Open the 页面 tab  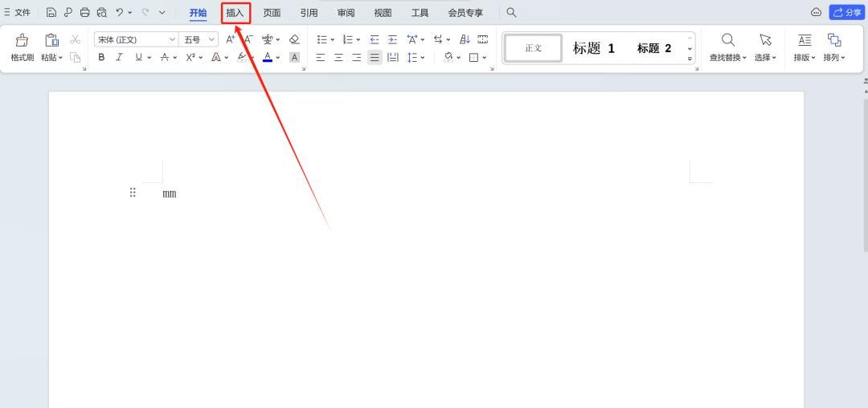point(272,13)
